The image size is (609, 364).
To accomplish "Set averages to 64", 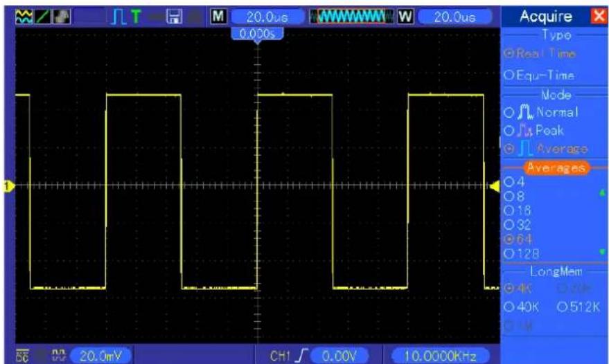I will click(518, 239).
